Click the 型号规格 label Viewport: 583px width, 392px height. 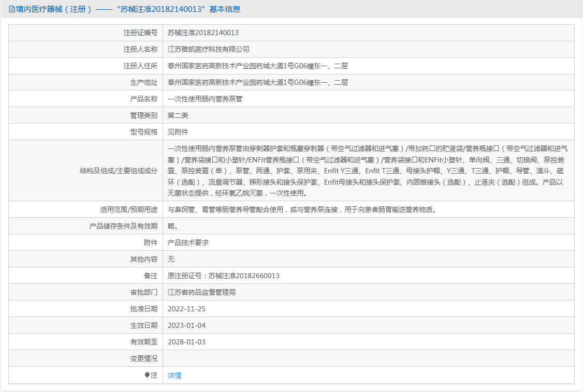144,132
